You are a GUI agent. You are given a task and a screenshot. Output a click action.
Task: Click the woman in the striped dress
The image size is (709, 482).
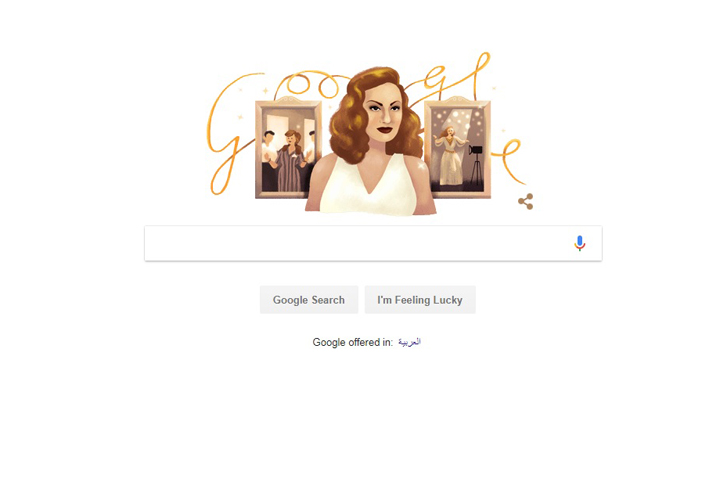[288, 161]
